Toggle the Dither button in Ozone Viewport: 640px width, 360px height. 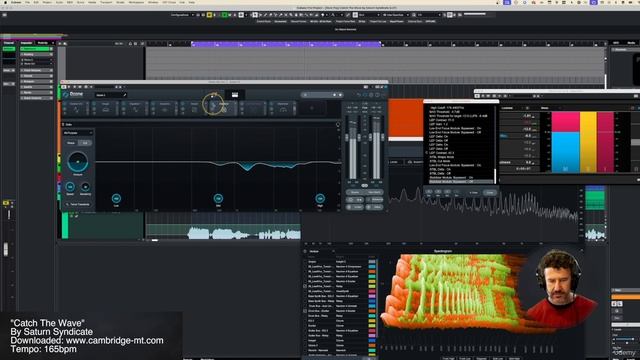[374, 207]
